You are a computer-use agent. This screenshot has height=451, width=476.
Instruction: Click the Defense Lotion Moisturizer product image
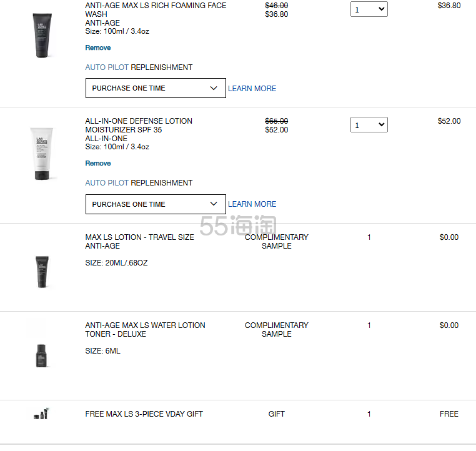click(x=42, y=153)
